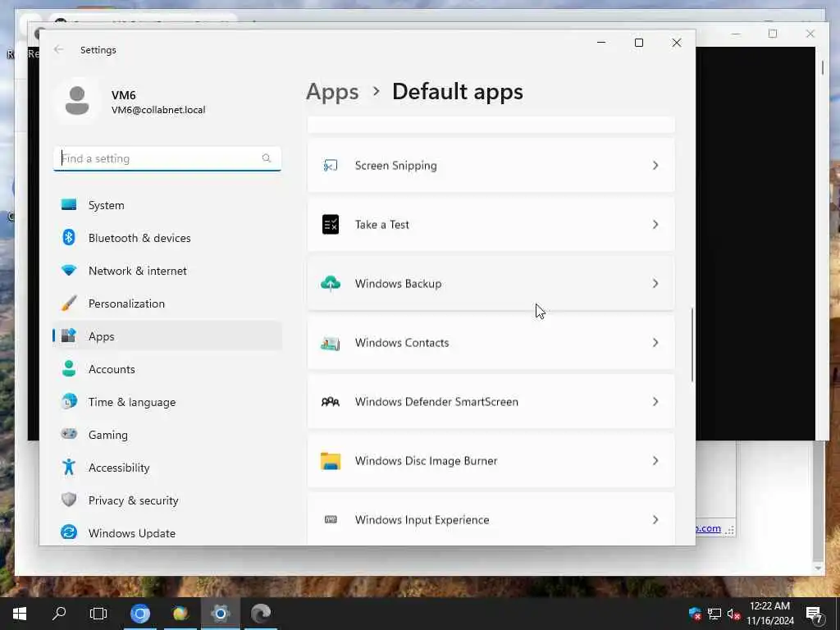
Task: Click the Gaming controller icon
Action: (69, 434)
